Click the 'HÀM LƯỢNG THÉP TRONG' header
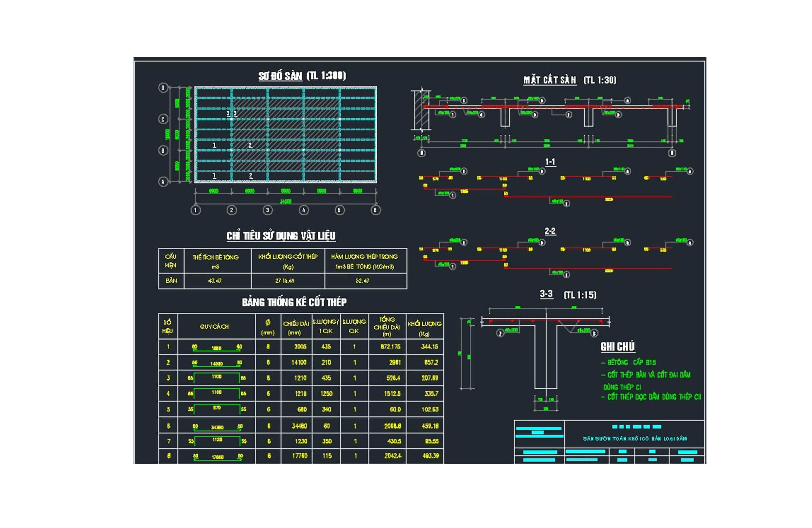This screenshot has height=528, width=812. coord(364,257)
